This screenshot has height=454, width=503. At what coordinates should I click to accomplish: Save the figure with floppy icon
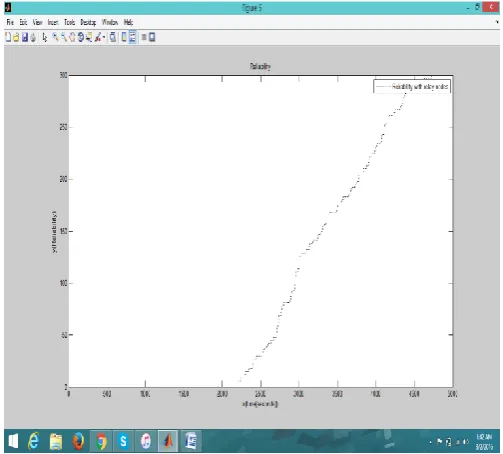pyautogui.click(x=25, y=37)
